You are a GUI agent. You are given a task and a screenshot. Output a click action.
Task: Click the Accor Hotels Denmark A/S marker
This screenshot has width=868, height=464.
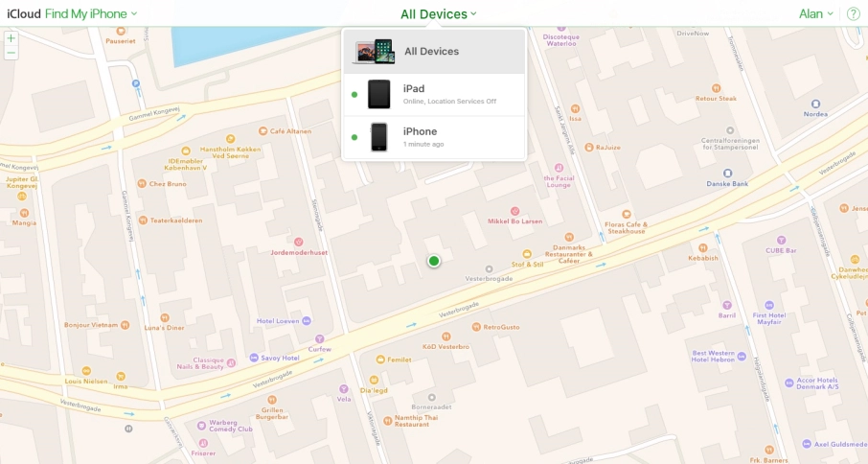(789, 383)
